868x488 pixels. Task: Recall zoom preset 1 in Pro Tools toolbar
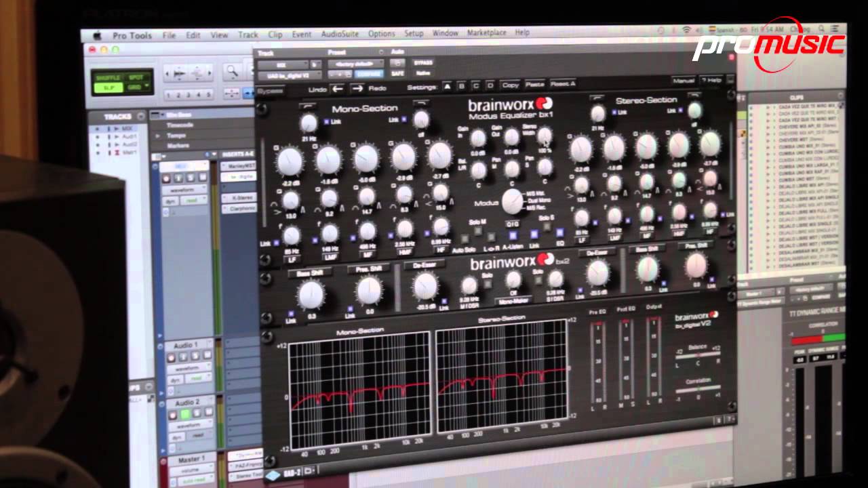tap(169, 95)
